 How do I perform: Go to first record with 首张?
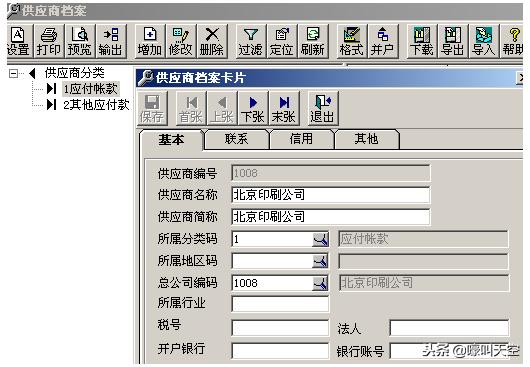pos(191,108)
